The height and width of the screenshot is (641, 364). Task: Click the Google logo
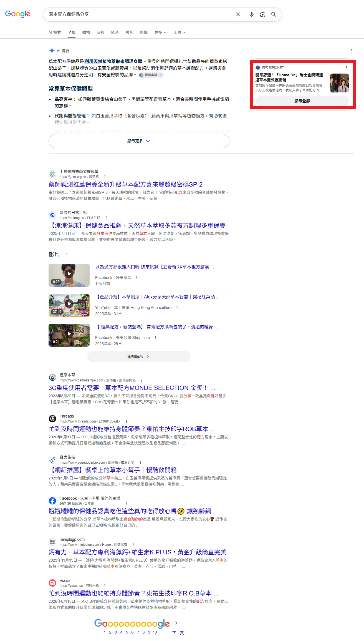point(18,14)
